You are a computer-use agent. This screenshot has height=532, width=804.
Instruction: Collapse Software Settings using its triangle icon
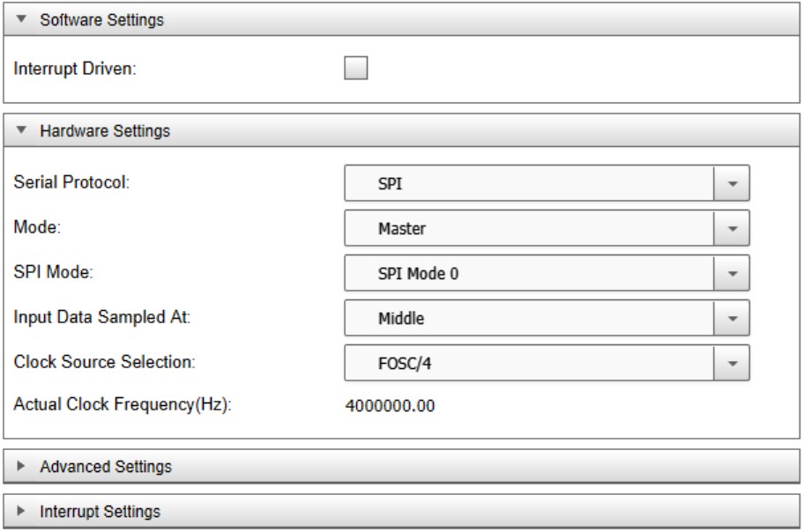pos(23,20)
